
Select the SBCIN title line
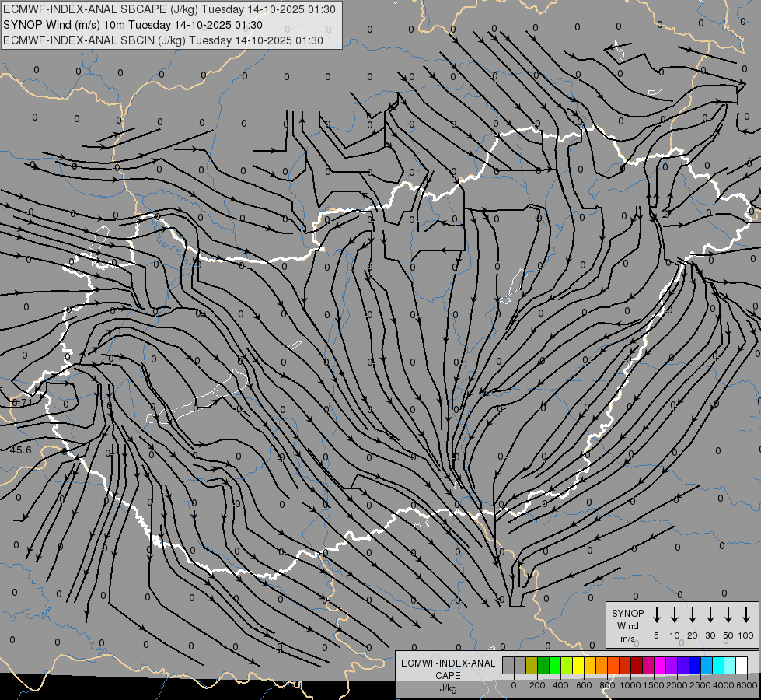[x=163, y=40]
